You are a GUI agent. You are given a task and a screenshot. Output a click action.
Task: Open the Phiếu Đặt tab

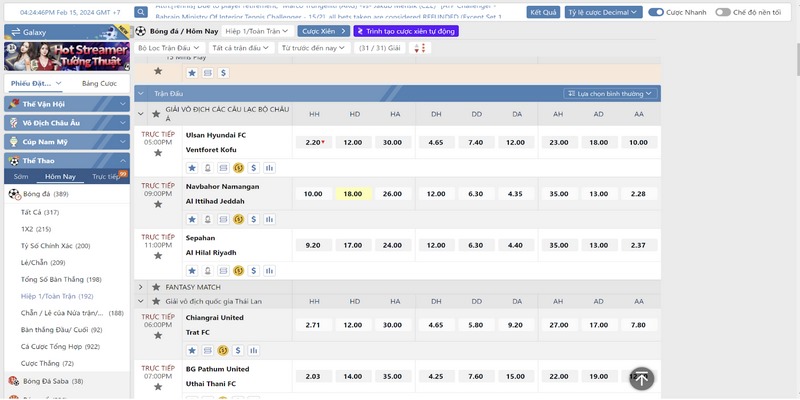[36, 83]
